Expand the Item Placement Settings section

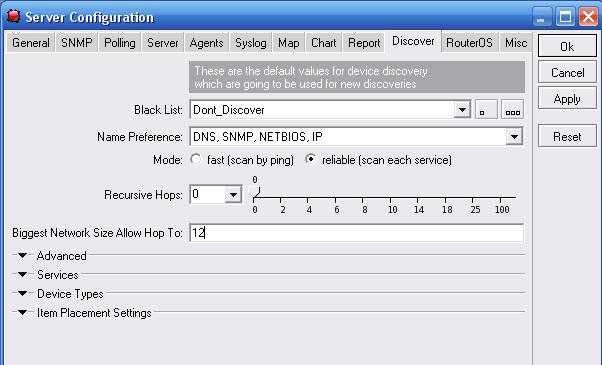[x=23, y=312]
